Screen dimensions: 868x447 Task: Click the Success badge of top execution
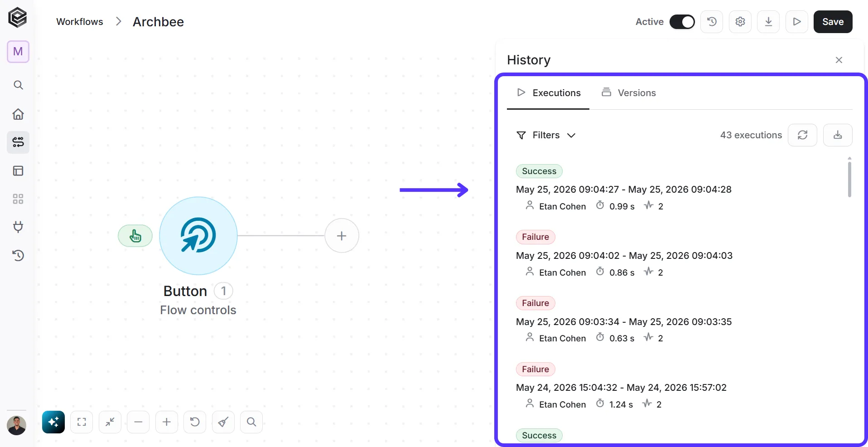point(539,171)
